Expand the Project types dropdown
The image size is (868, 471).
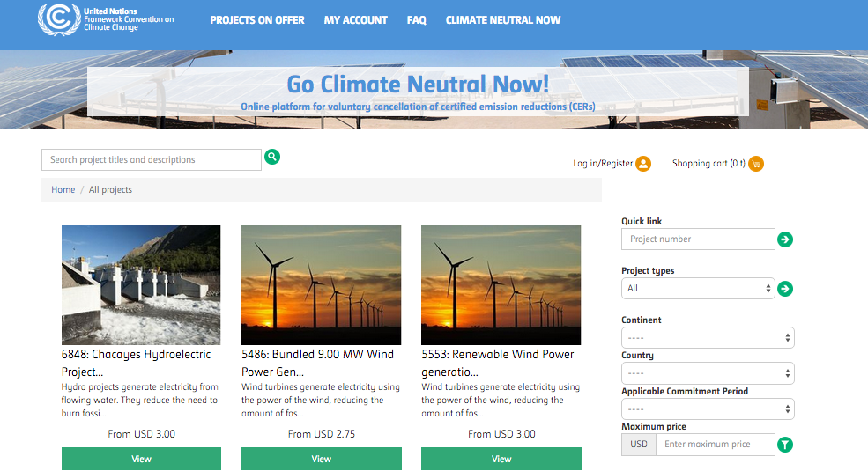click(x=697, y=289)
